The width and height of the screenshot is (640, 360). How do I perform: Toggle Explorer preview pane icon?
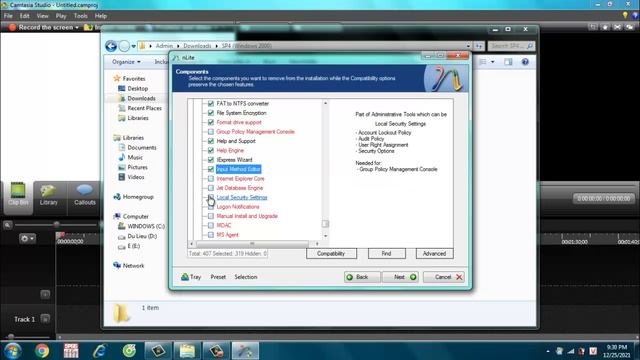coord(508,62)
